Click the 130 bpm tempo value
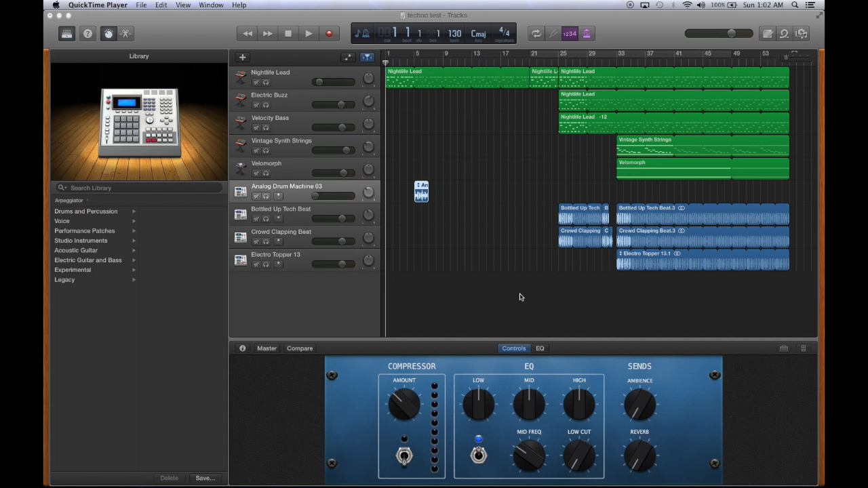Screen dimensions: 868x488 tap(454, 33)
